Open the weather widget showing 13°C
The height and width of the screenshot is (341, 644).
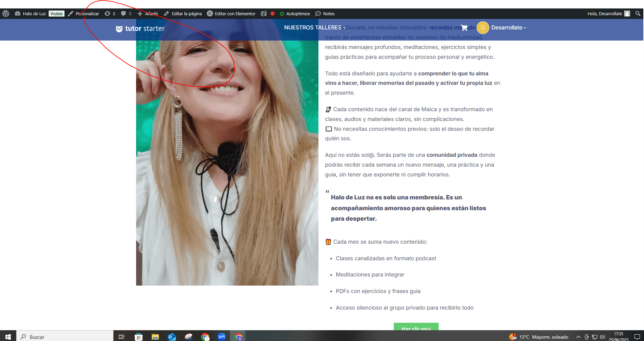point(539,337)
